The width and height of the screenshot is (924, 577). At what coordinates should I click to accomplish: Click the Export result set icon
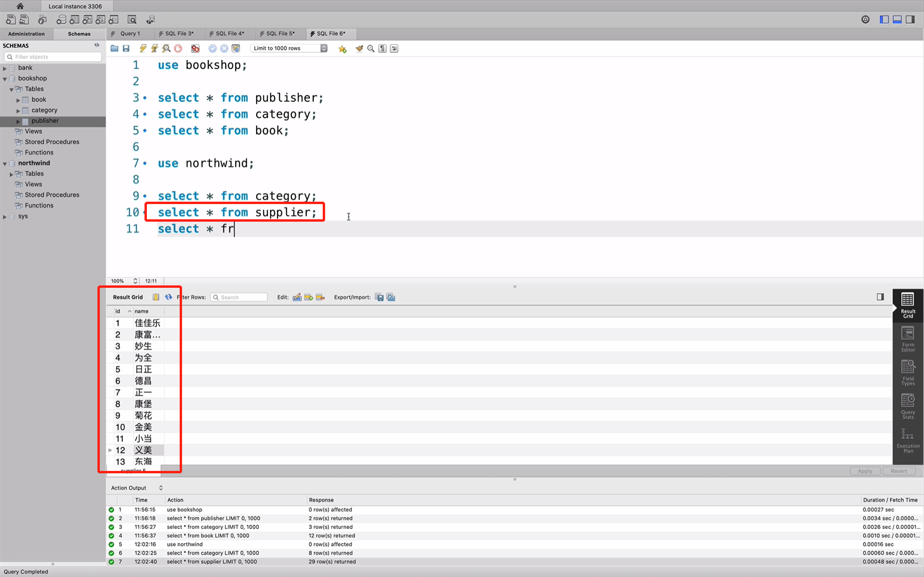(x=379, y=297)
